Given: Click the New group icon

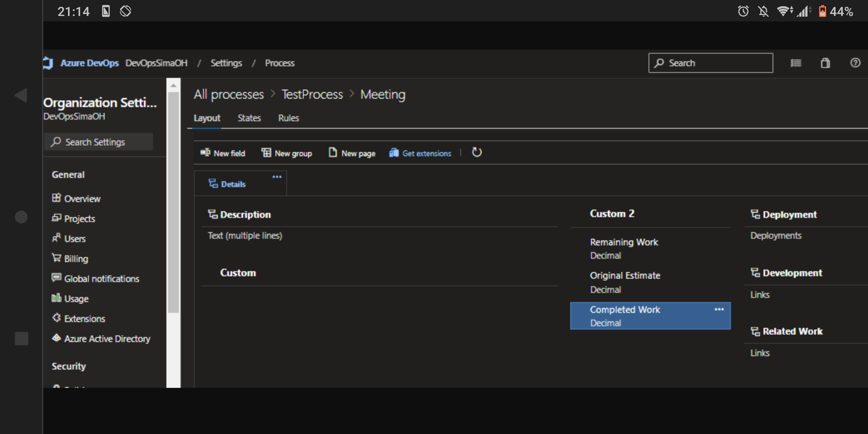Looking at the screenshot, I should 266,153.
